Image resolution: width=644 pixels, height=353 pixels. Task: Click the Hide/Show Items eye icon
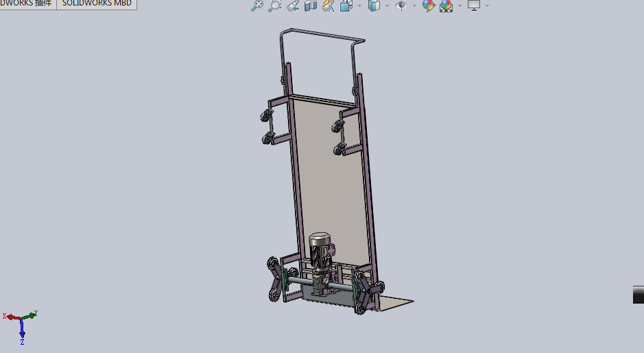point(401,5)
